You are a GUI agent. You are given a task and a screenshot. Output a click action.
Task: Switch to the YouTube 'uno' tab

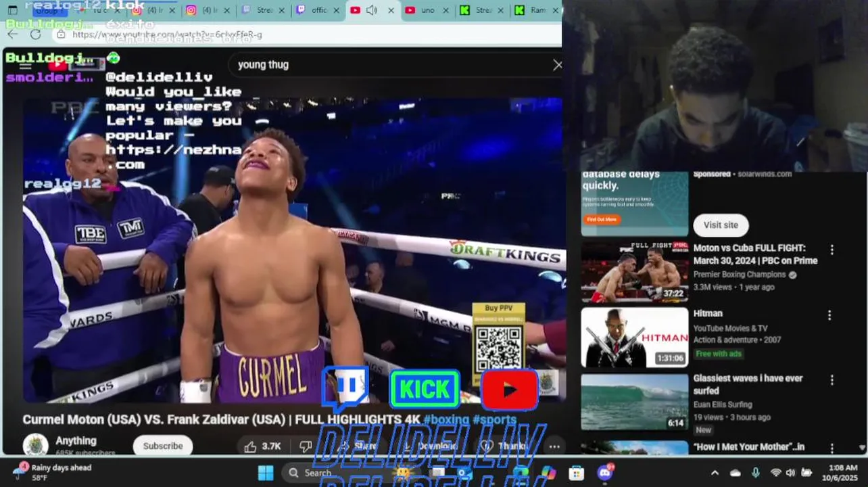coord(427,10)
